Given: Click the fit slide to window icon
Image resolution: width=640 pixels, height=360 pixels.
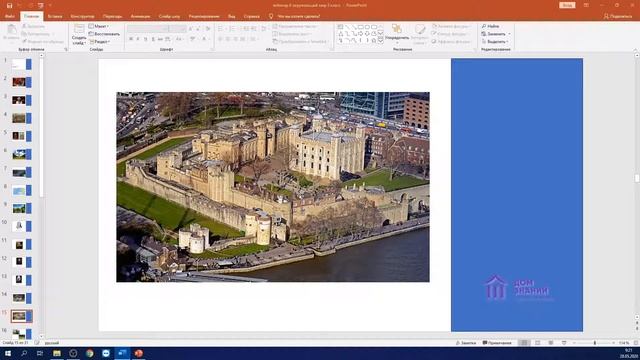Looking at the screenshot, I should [636, 343].
